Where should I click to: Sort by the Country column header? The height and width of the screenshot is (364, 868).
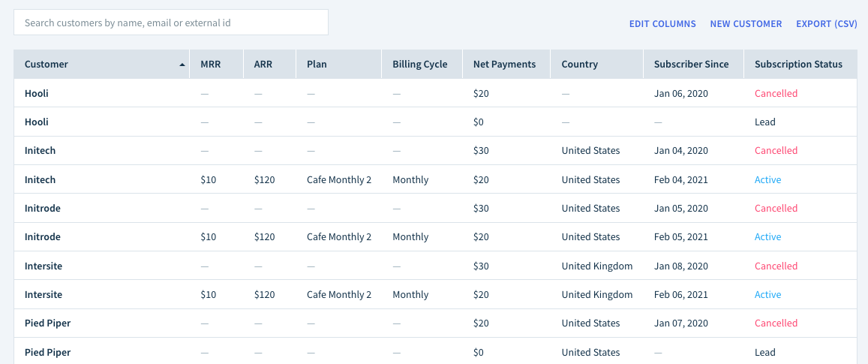coord(580,65)
